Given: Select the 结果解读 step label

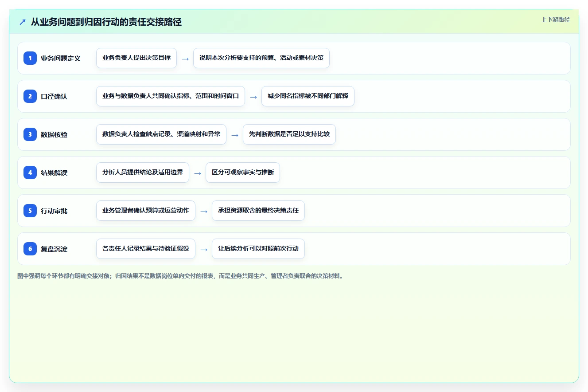Looking at the screenshot, I should (x=54, y=172).
